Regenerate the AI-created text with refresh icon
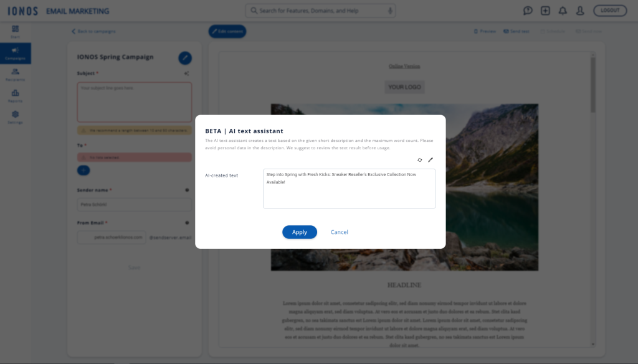The height and width of the screenshot is (364, 638). (419, 160)
